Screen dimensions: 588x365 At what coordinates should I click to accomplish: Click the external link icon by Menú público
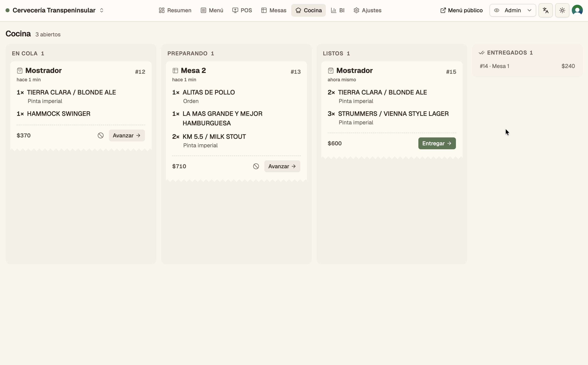443,10
